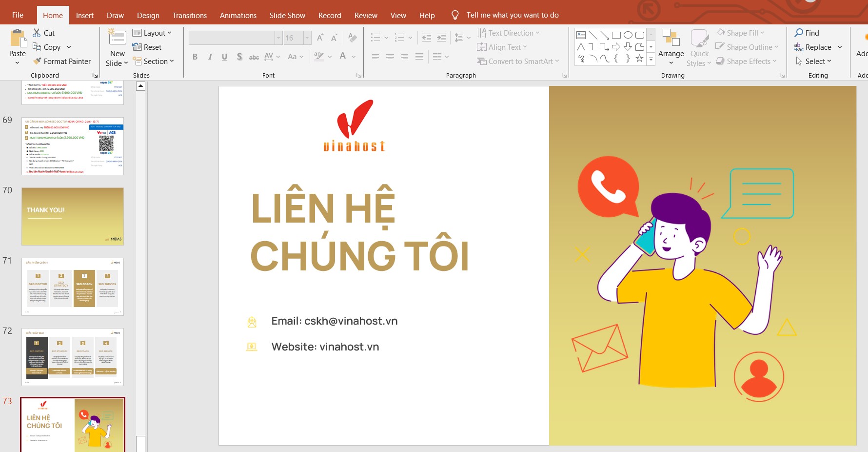Viewport: 868px width, 452px height.
Task: Click the Arrange tool in Drawing group
Action: coord(671,46)
